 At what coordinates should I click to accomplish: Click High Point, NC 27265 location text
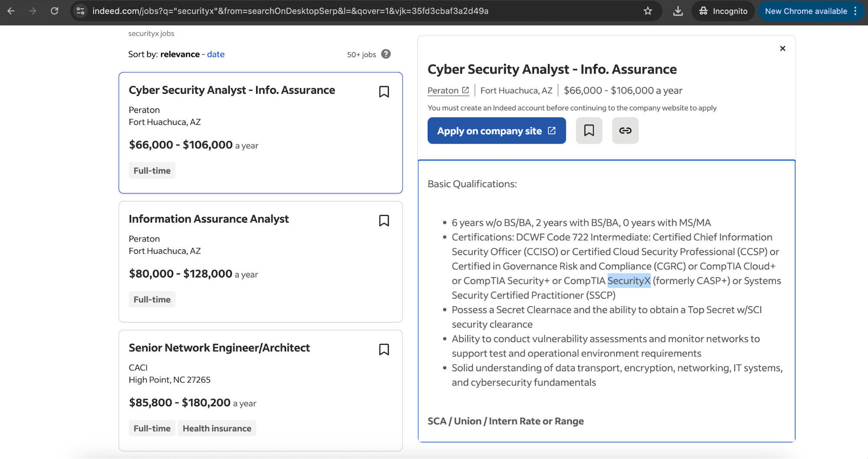(x=169, y=380)
